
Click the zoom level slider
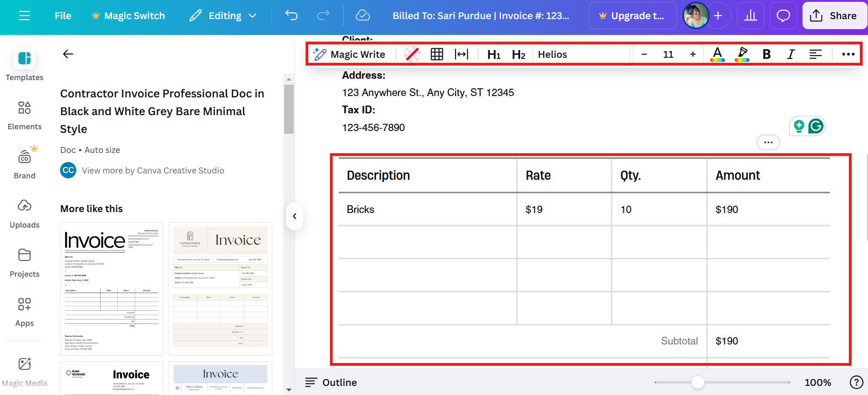click(x=697, y=382)
